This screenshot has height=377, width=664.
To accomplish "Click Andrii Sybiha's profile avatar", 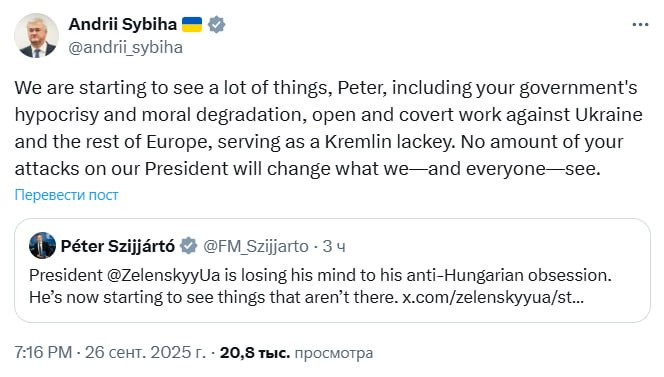I will click(x=36, y=36).
